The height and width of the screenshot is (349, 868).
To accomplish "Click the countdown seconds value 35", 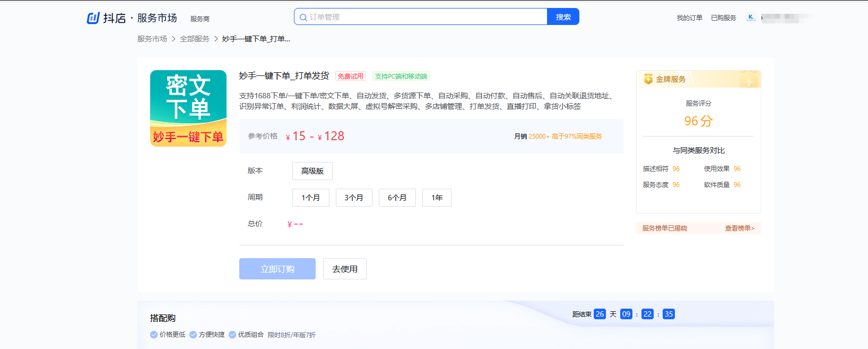I will [669, 314].
